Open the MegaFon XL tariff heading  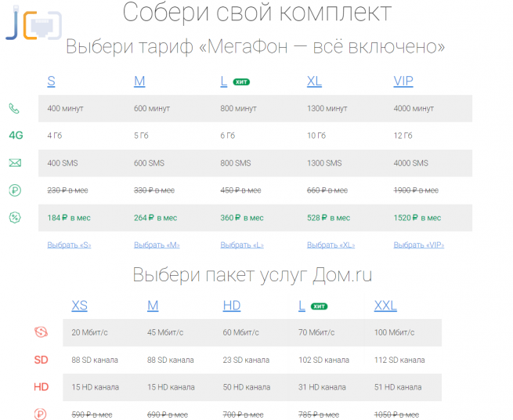click(314, 81)
